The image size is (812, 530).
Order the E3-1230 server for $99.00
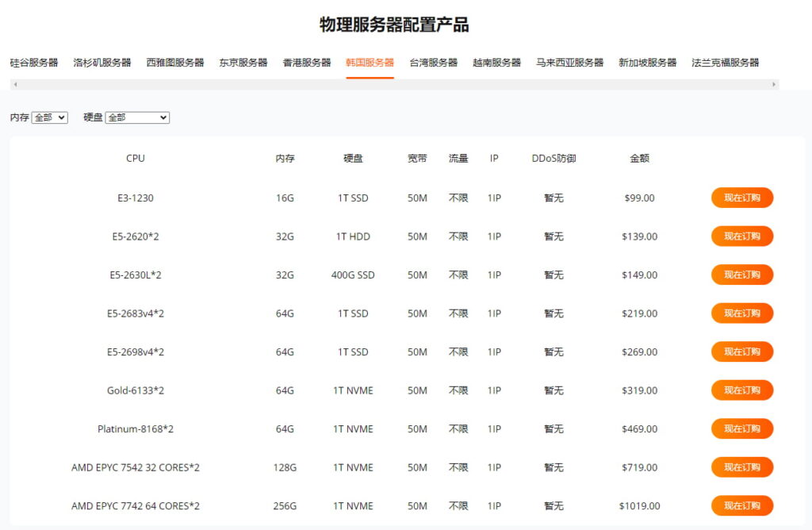(741, 198)
